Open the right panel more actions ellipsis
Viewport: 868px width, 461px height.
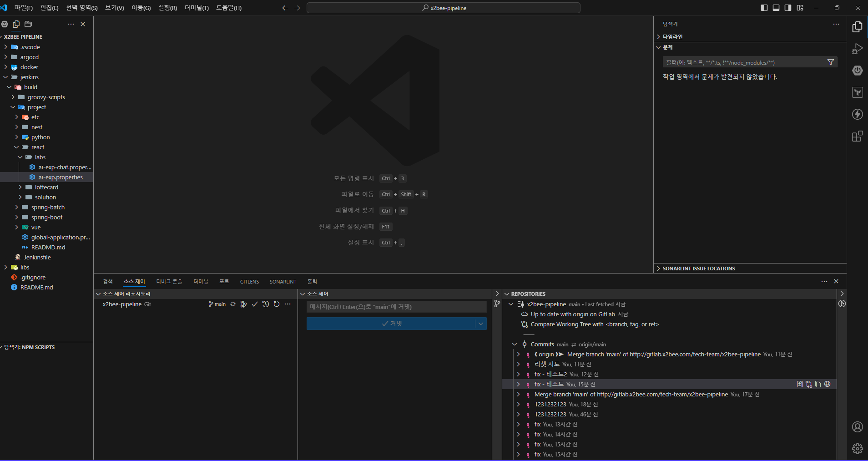(x=836, y=24)
